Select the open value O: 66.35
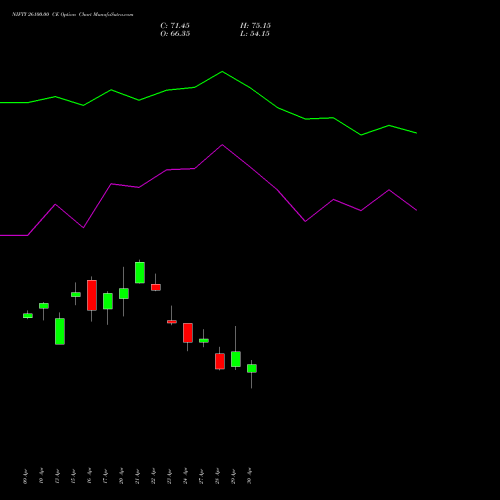 175,34
